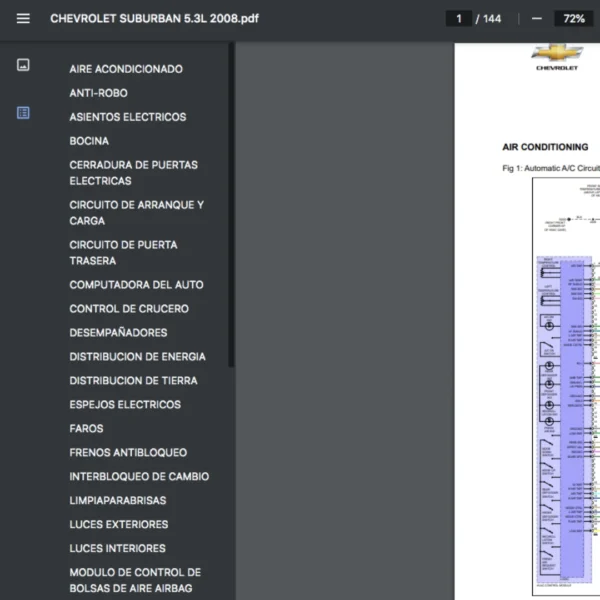Viewport: 600px width, 600px height.
Task: Edit the 72% zoom level field
Action: [574, 18]
